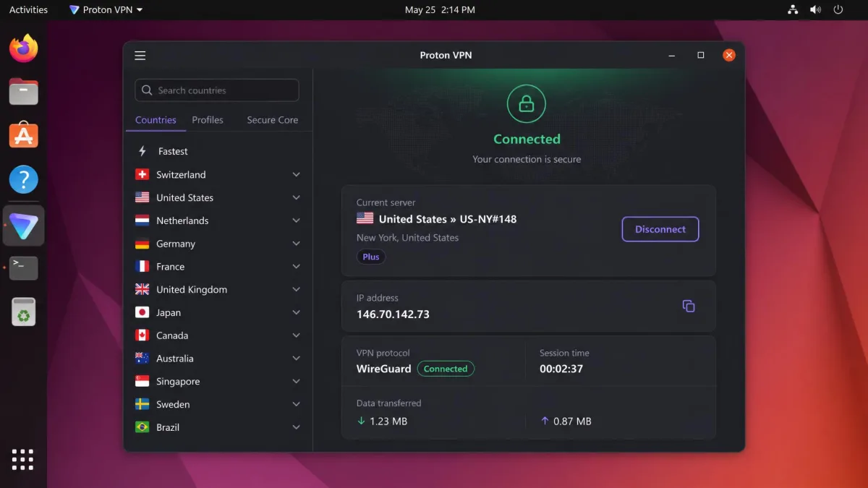Click the Germany flag icon
Image resolution: width=868 pixels, height=488 pixels.
[x=142, y=244]
